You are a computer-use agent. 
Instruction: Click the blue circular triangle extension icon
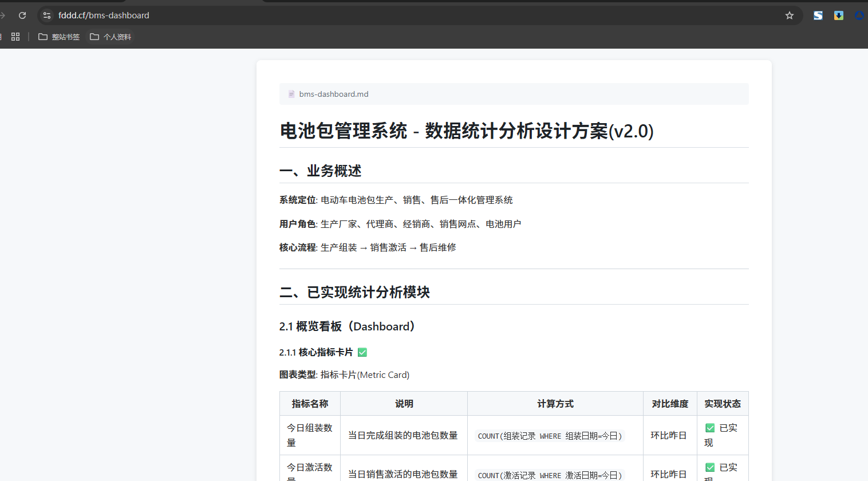[859, 15]
